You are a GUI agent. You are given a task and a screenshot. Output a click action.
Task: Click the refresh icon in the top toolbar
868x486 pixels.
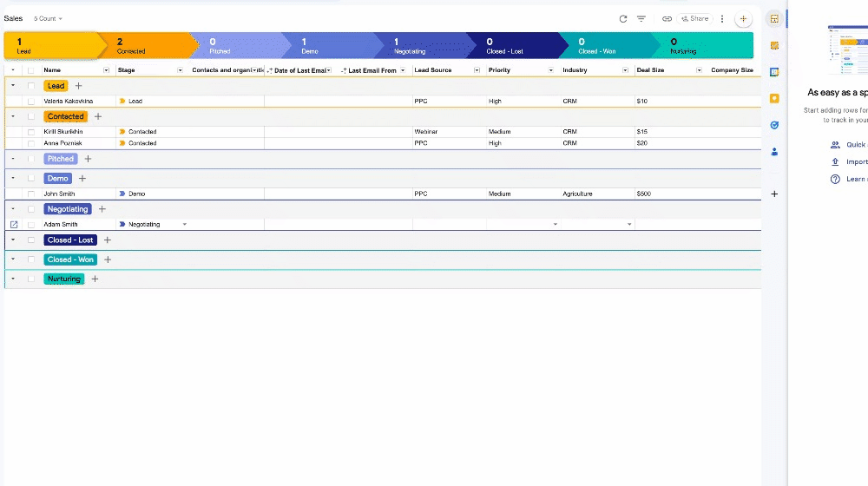point(622,19)
